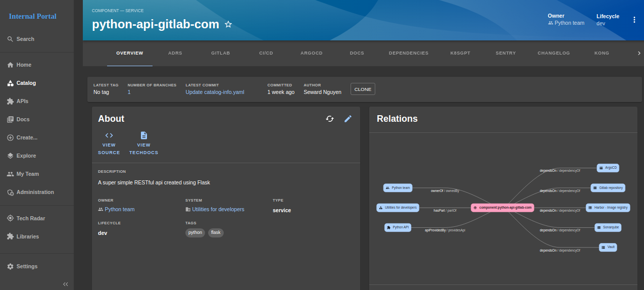Screen dimensions: 644x290
Task: Open the three-dot entity options menu
Action: tap(634, 20)
